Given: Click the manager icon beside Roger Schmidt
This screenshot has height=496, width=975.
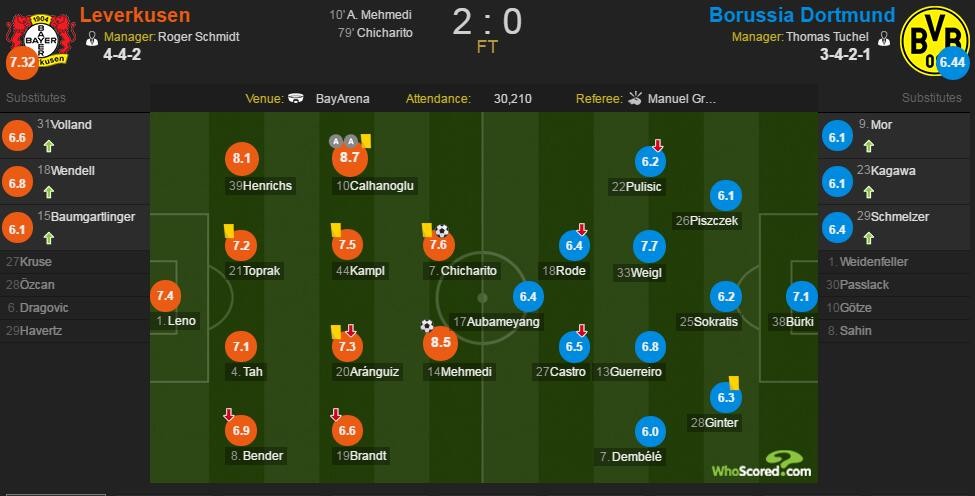Looking at the screenshot, I should 92,39.
